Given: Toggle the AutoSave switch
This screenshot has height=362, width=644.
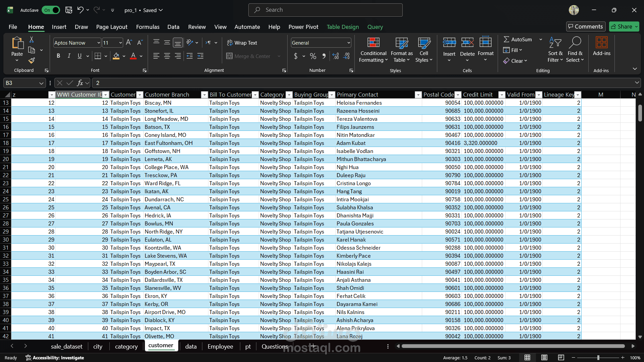Looking at the screenshot, I should point(51,10).
